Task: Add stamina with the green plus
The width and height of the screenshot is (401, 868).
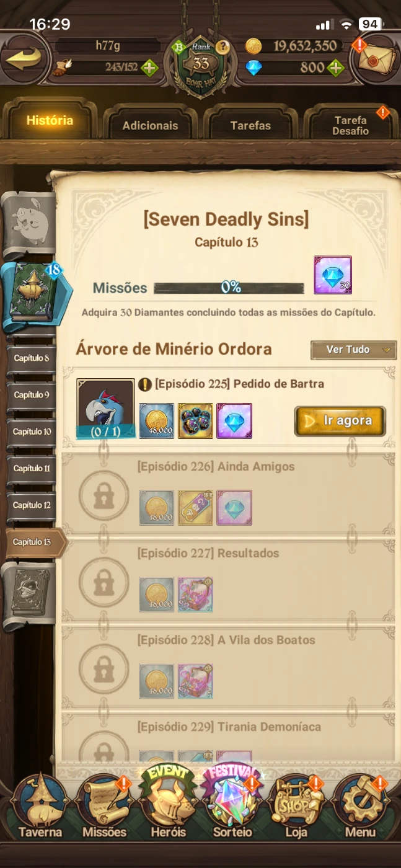Action: pos(149,67)
